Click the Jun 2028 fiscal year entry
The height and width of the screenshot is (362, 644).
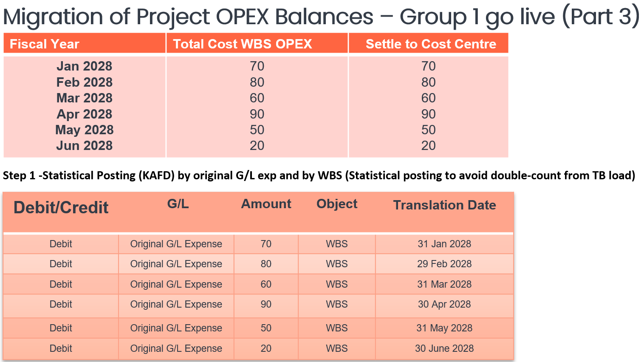click(x=84, y=146)
